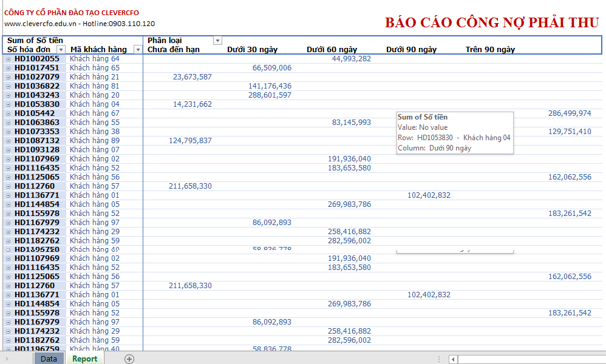Click the BÁO CÁO CÔNG NỢ PHẢI THU title
The height and width of the screenshot is (364, 606).
[x=492, y=23]
